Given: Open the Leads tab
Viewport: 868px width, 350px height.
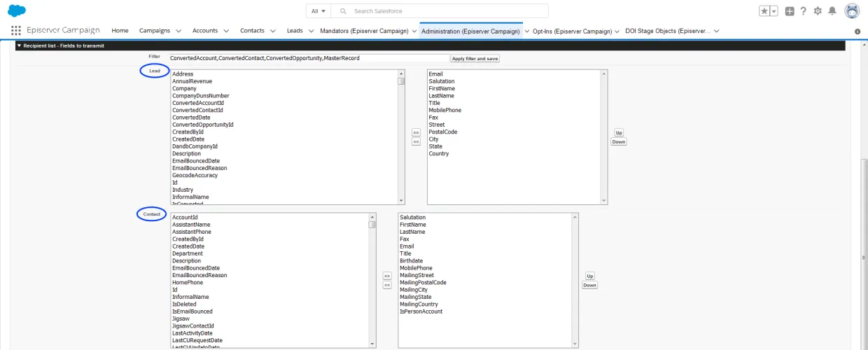Looking at the screenshot, I should [295, 31].
